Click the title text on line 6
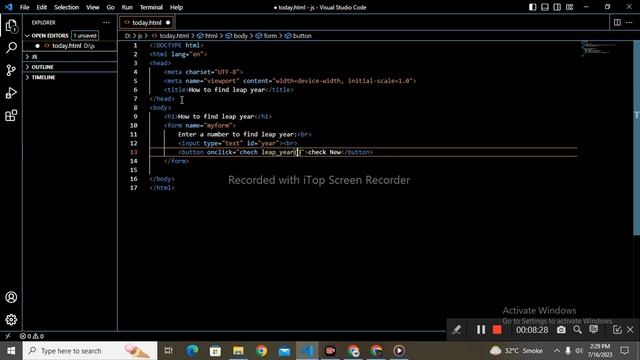Screen dimensions: 640x360 [227, 90]
